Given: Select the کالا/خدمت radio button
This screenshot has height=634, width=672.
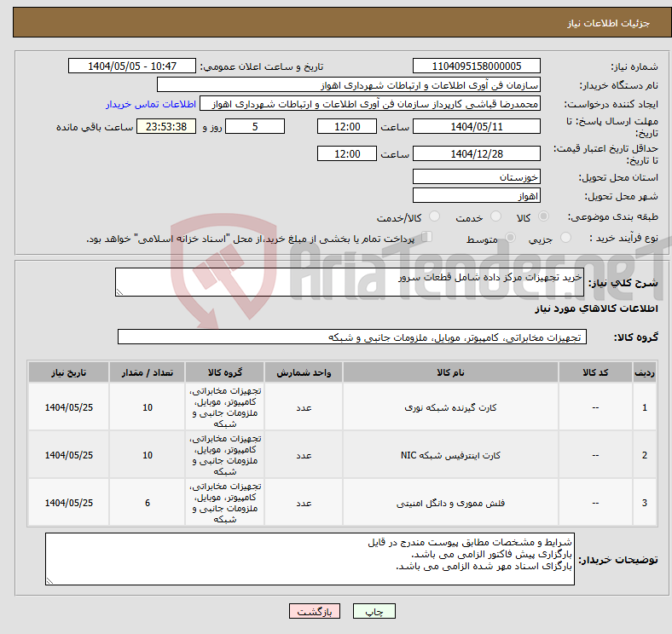Looking at the screenshot, I should coord(435,216).
